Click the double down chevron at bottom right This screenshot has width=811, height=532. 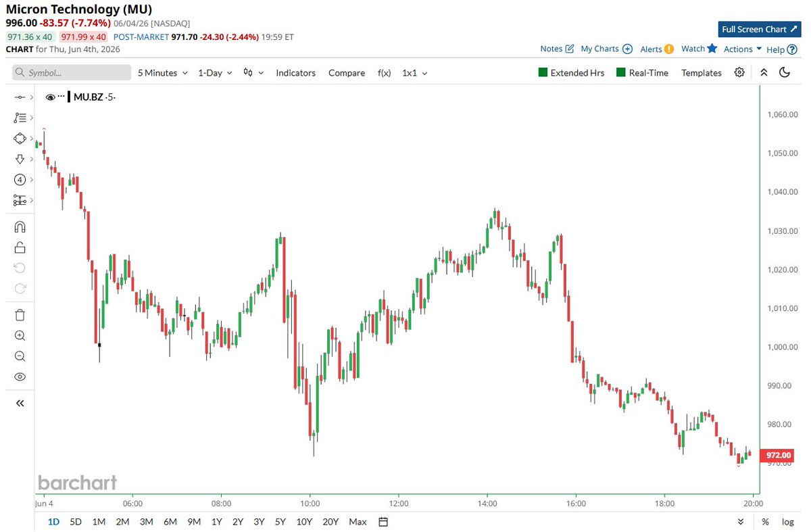(x=741, y=521)
